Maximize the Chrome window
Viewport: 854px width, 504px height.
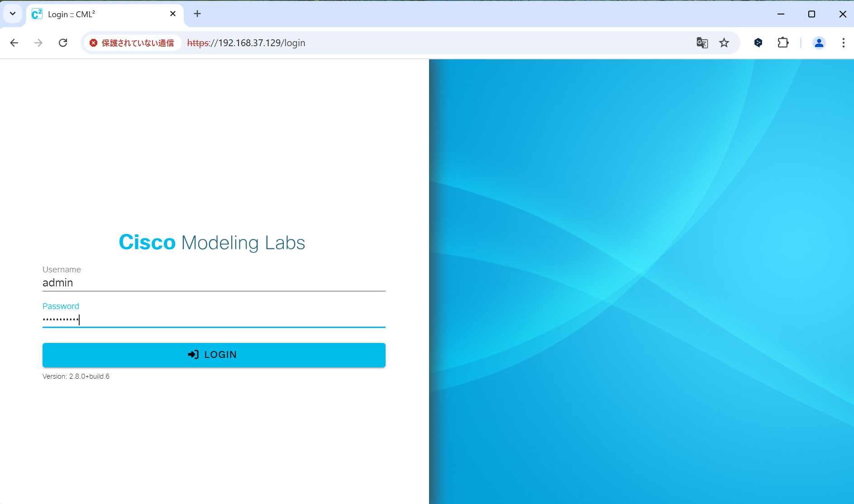click(811, 14)
